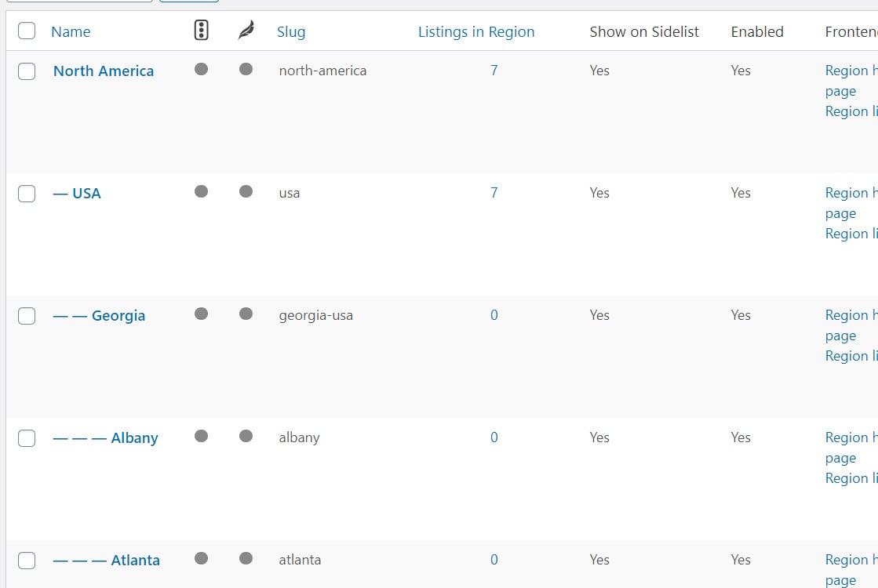Click Show on Sidelist "Yes" for USA
This screenshot has height=588, width=878.
click(x=599, y=193)
